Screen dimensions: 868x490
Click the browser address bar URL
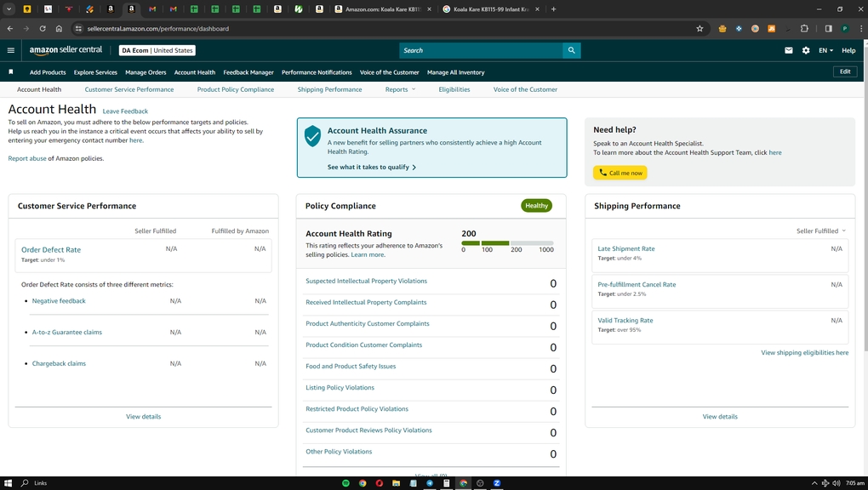click(157, 28)
